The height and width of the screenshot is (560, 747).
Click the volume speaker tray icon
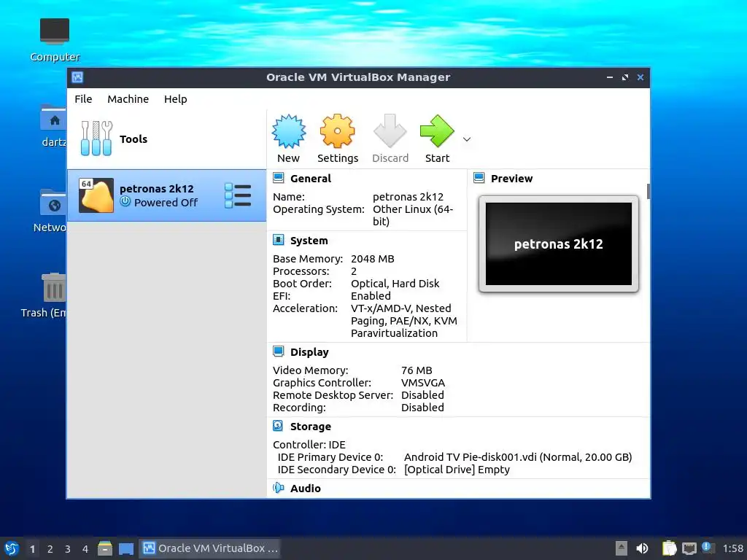[x=642, y=548]
